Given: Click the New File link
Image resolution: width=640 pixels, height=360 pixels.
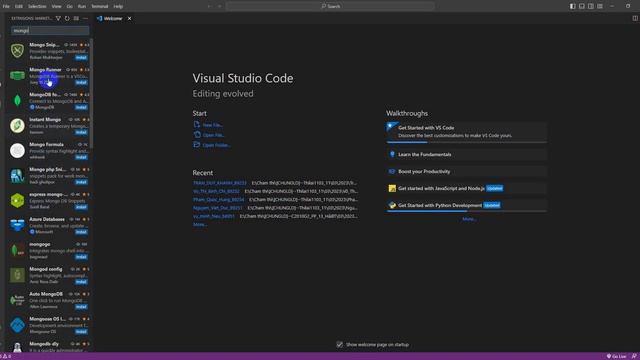Looking at the screenshot, I should pyautogui.click(x=212, y=125).
